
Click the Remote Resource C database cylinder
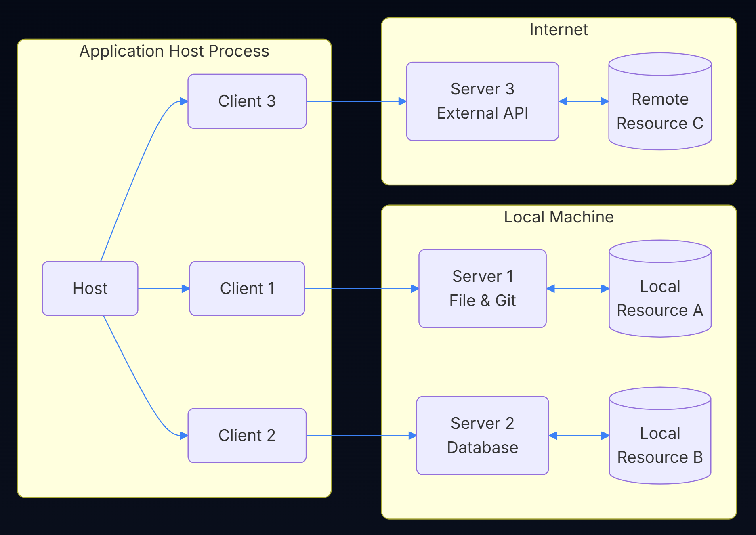click(660, 101)
